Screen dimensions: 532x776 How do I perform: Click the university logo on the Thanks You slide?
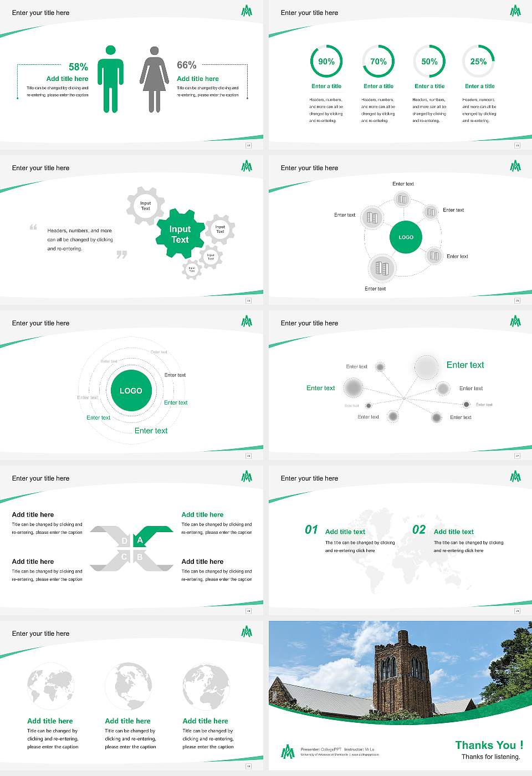coord(288,752)
